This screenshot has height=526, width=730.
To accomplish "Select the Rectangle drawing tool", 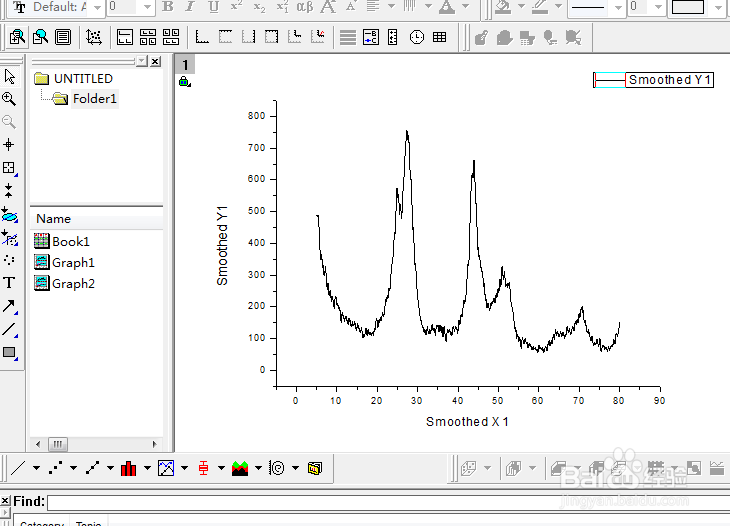I will (9, 352).
